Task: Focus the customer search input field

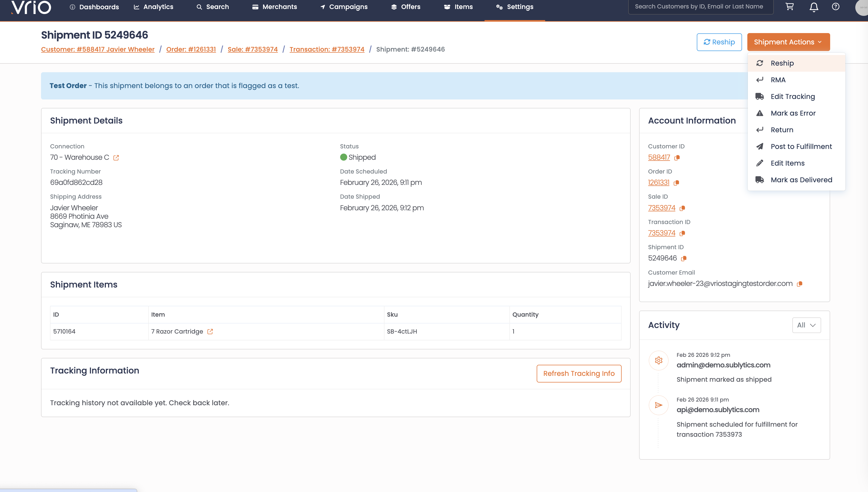Action: tap(700, 7)
